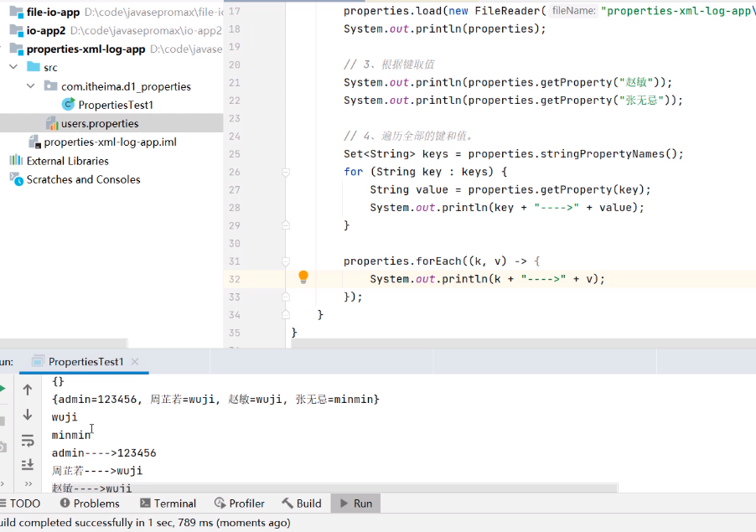Open properties-xml-log-app.iml file
Viewport: 756px width, 532px height.
point(110,142)
